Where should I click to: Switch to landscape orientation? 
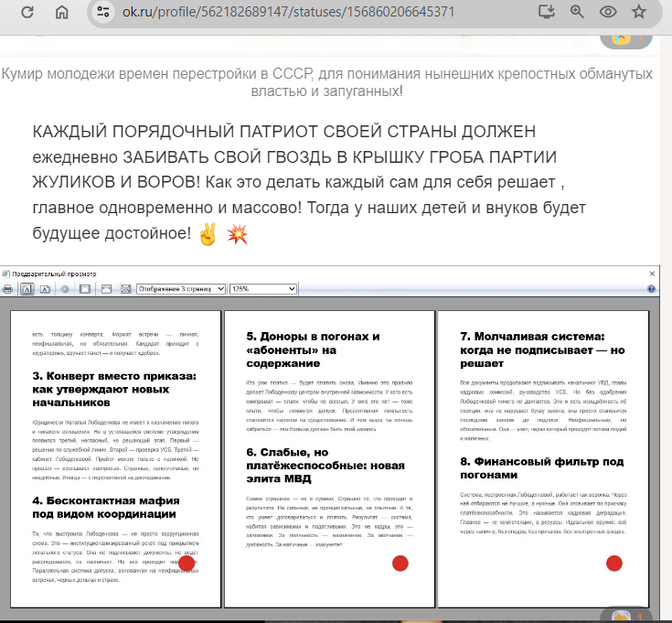(x=44, y=289)
